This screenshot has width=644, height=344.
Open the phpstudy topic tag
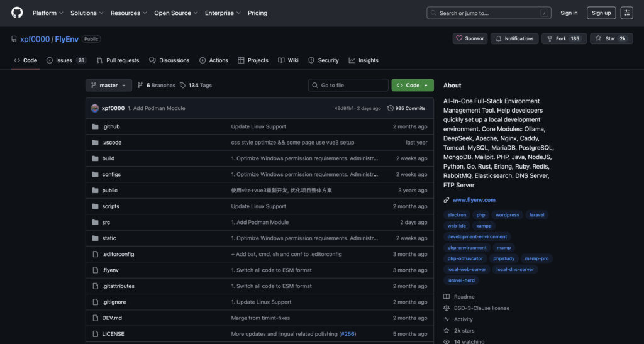click(x=504, y=258)
